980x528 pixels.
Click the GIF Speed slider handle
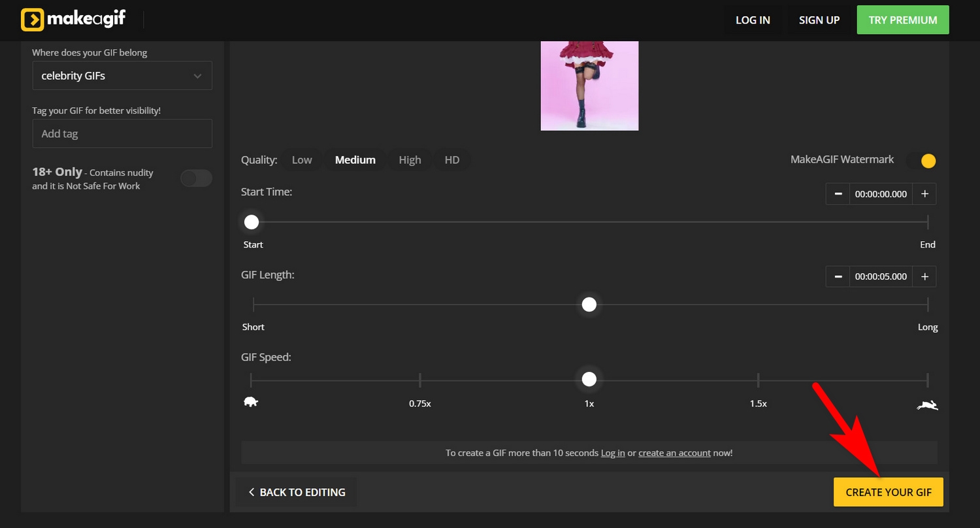[x=589, y=379]
